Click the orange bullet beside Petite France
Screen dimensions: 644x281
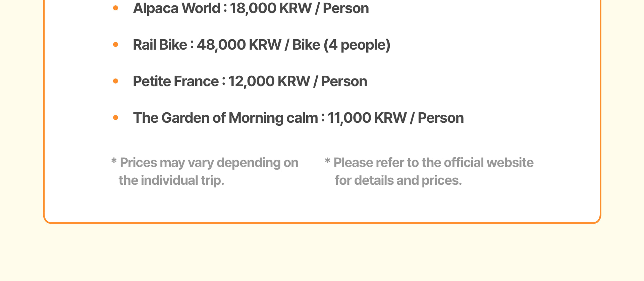pos(116,81)
